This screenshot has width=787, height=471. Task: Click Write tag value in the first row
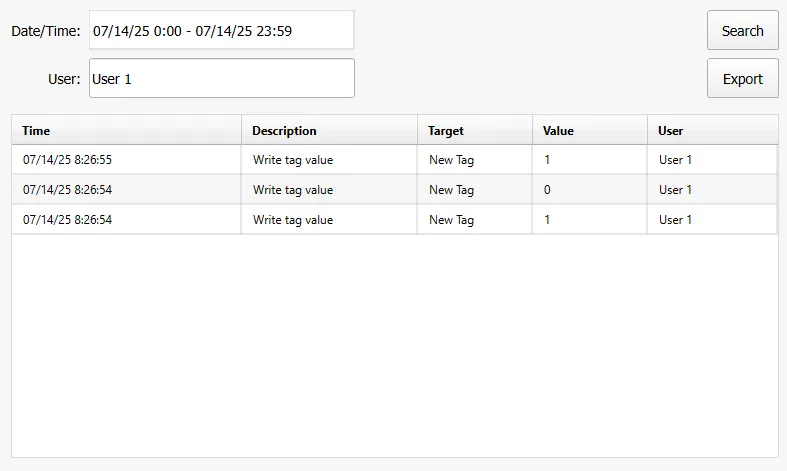click(x=293, y=160)
